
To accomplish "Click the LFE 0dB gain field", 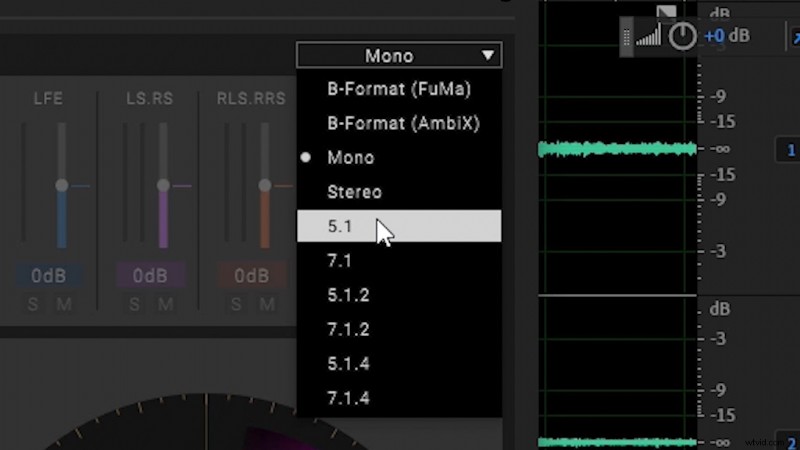I will pyautogui.click(x=49, y=276).
